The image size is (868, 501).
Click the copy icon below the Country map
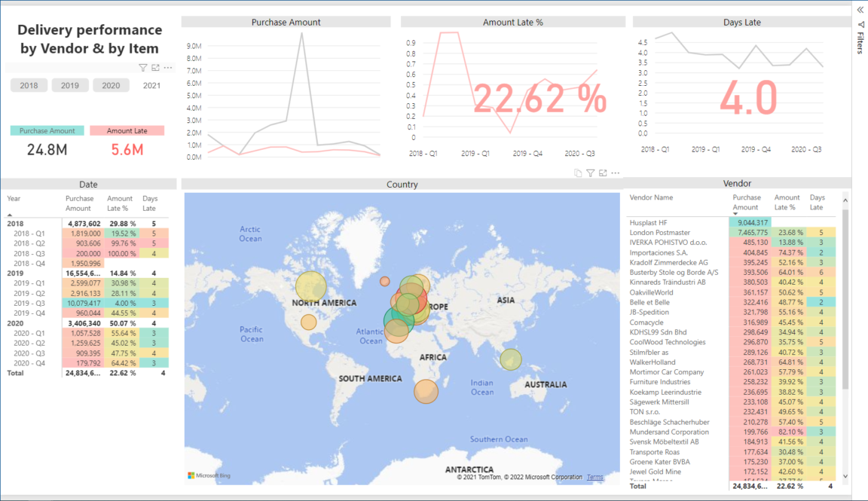[577, 173]
